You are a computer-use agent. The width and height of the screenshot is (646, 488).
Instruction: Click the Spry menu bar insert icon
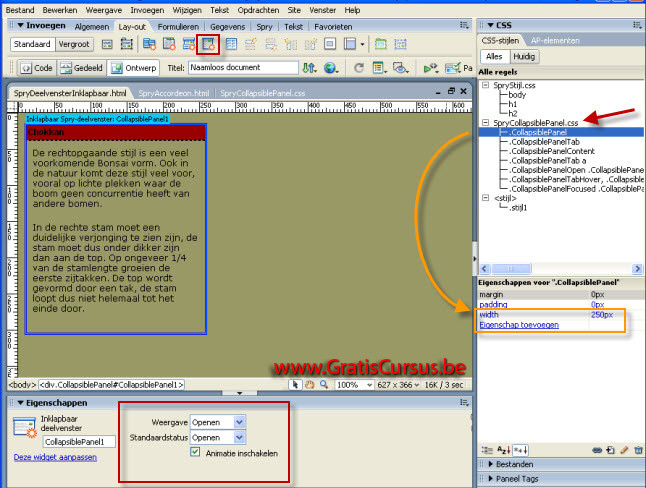click(149, 44)
